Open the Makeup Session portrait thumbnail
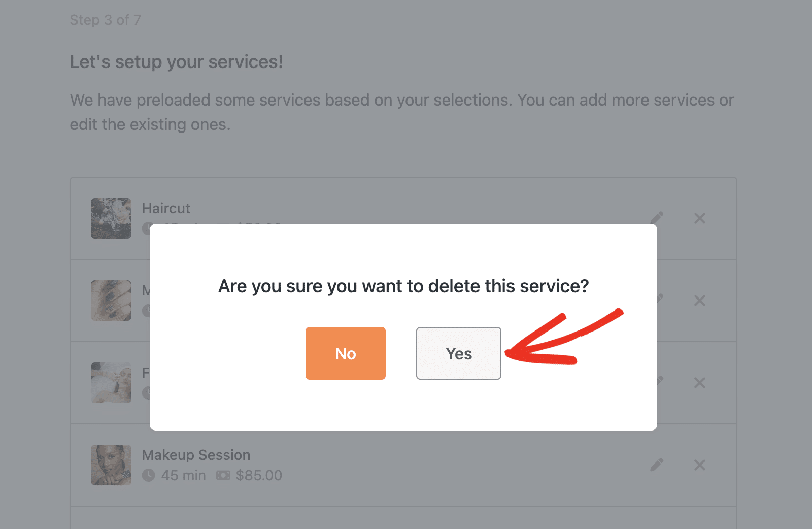Viewport: 812px width, 529px height. tap(111, 465)
